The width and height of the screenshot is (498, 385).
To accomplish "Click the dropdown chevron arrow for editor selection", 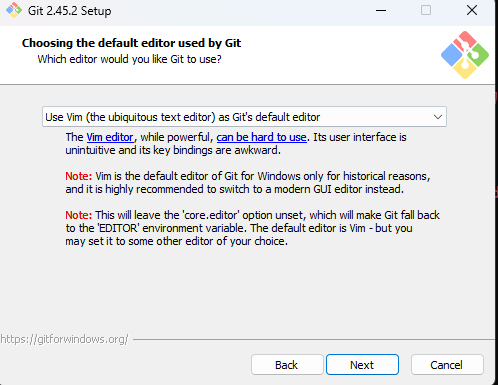I will tap(437, 117).
